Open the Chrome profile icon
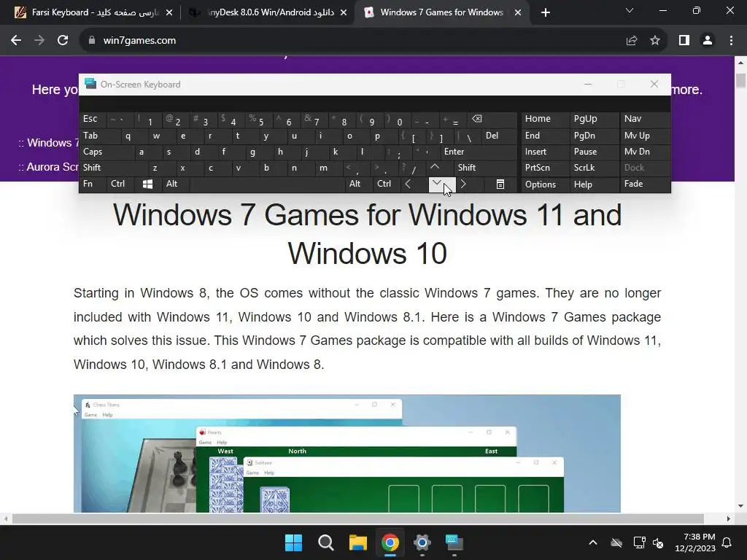This screenshot has width=747, height=560. point(708,41)
